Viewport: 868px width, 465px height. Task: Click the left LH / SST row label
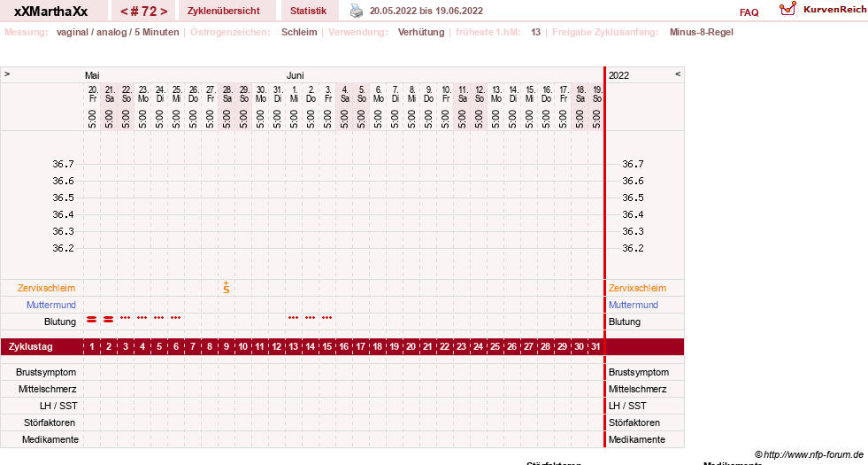(58, 407)
